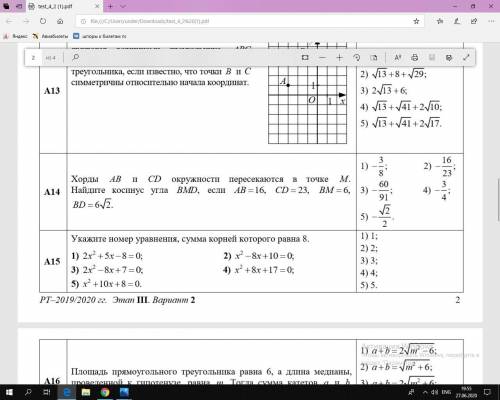
Task: Open the PDF search magnifier tool
Action: (x=76, y=57)
